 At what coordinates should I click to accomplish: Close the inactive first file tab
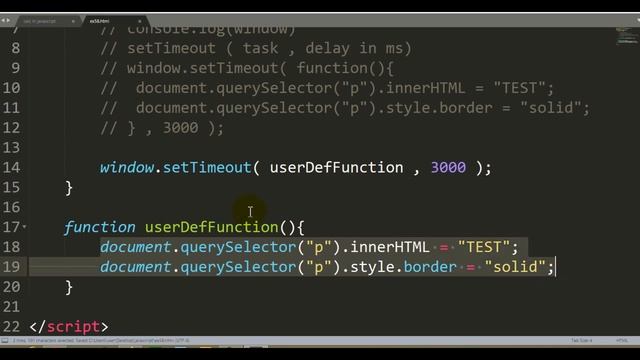tap(73, 21)
